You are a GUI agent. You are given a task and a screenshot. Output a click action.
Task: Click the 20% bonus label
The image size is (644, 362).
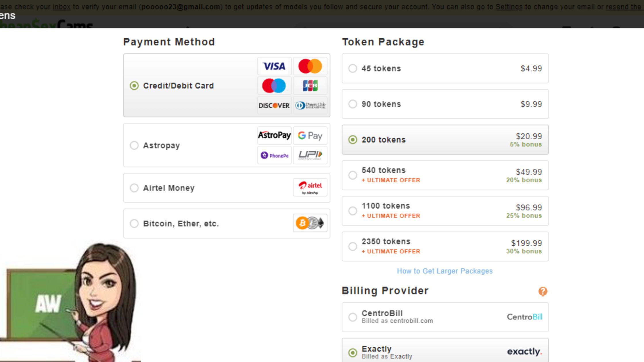[x=524, y=180]
